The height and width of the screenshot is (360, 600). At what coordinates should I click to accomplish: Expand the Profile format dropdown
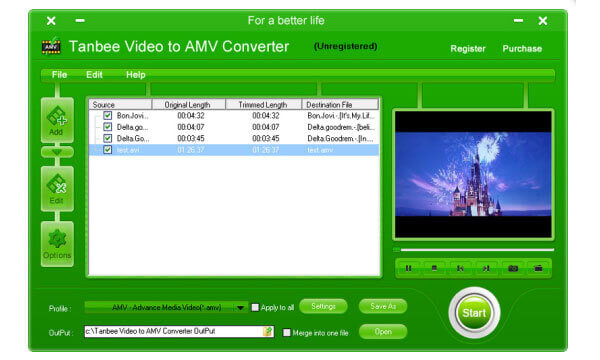click(240, 307)
